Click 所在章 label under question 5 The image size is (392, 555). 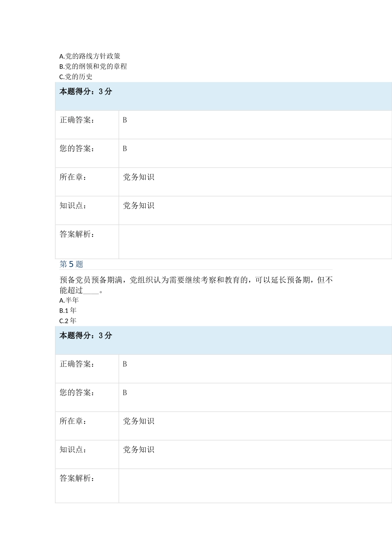73,421
